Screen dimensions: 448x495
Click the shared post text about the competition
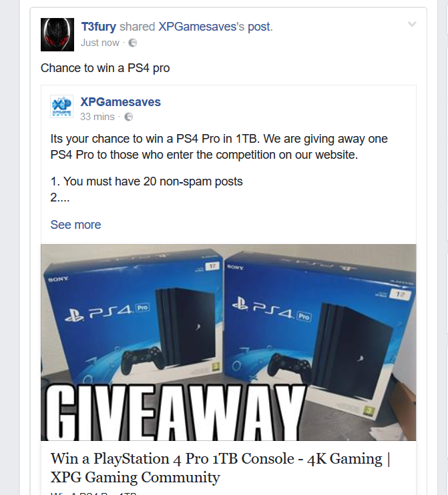219,147
